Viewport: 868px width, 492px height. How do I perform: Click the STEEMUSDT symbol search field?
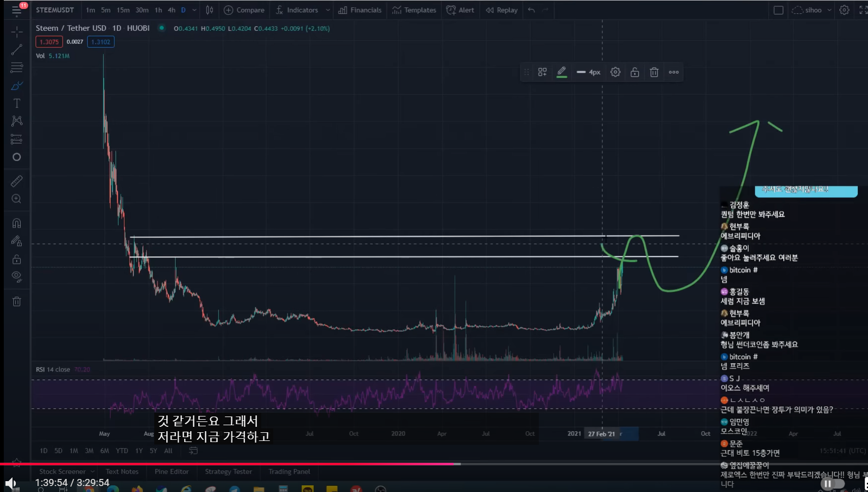(x=55, y=10)
